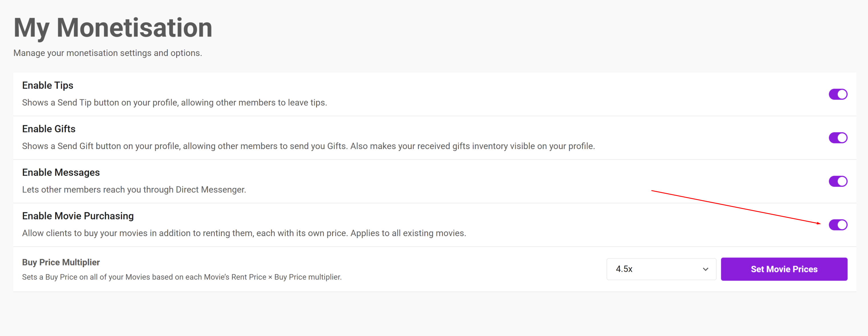This screenshot has width=868, height=336.
Task: Select the Enable Messages heading
Action: click(x=61, y=172)
